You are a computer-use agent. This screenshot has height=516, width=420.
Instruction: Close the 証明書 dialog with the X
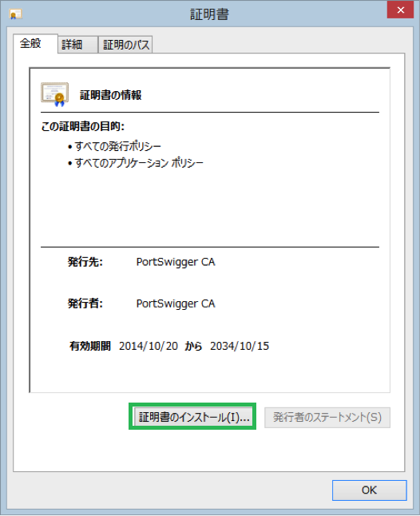click(400, 10)
